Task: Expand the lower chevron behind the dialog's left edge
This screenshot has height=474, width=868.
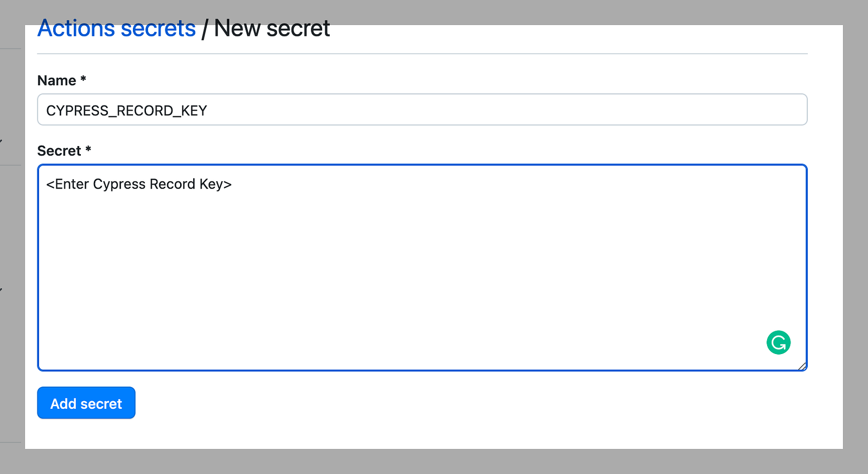Action: (x=1, y=289)
